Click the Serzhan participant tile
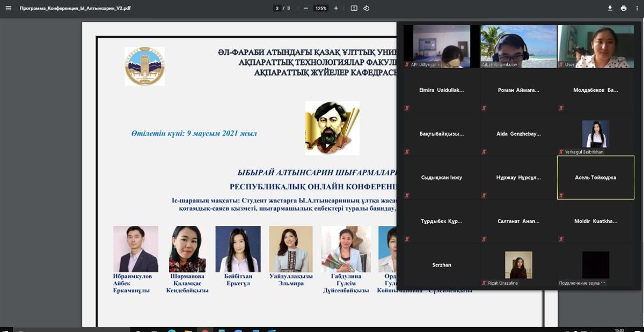 [441, 265]
